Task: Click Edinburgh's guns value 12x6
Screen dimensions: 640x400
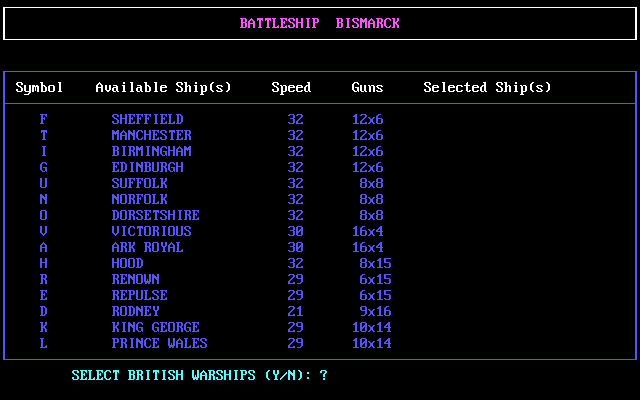Action: click(x=367, y=167)
